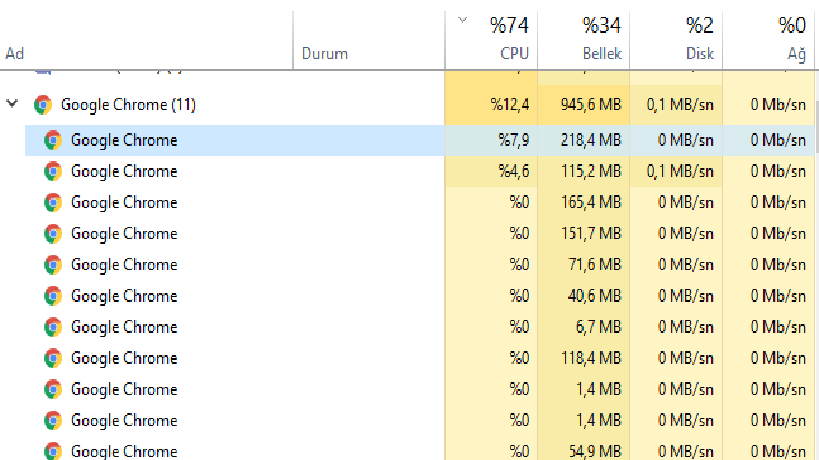Click the 165,4 MB memory cell

583,203
